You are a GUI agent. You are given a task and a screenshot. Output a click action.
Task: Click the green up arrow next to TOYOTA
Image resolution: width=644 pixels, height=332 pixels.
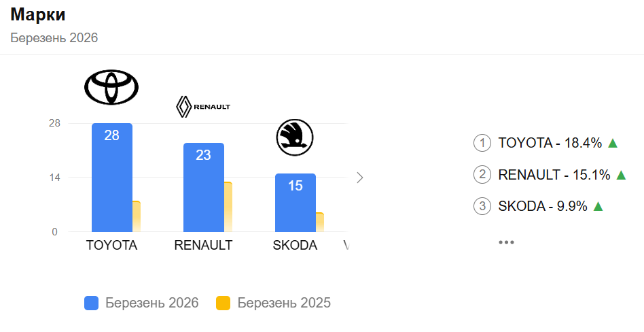point(612,143)
